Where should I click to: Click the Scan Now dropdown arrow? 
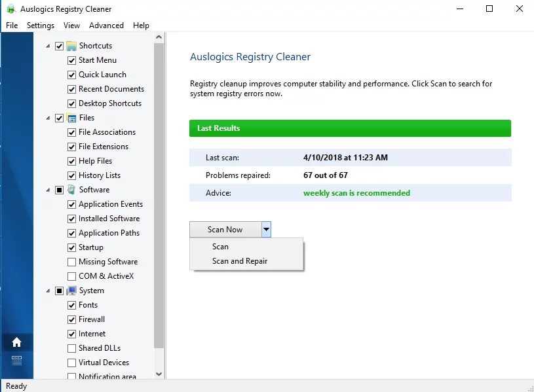point(266,230)
